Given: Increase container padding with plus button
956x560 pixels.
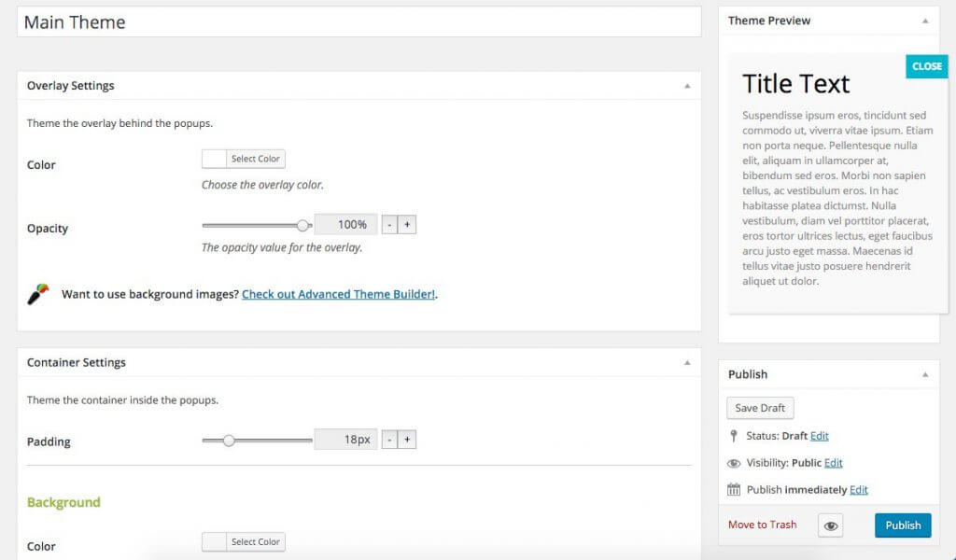Looking at the screenshot, I should coord(407,440).
